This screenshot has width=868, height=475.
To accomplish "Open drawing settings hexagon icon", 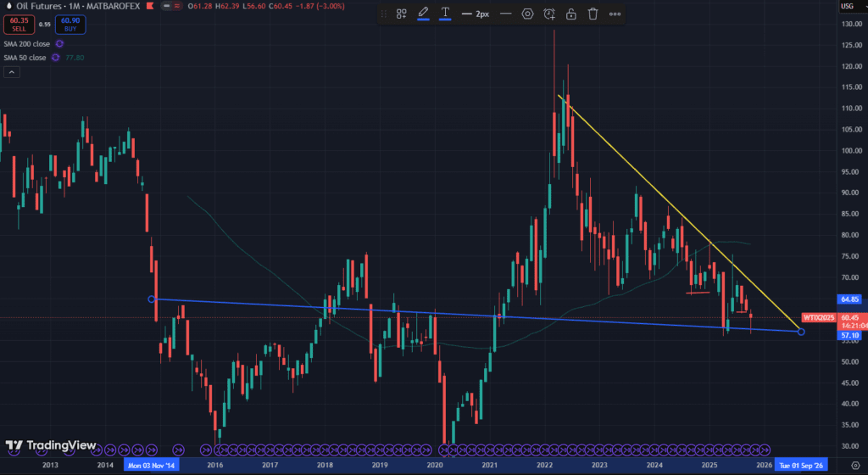I will pyautogui.click(x=527, y=14).
